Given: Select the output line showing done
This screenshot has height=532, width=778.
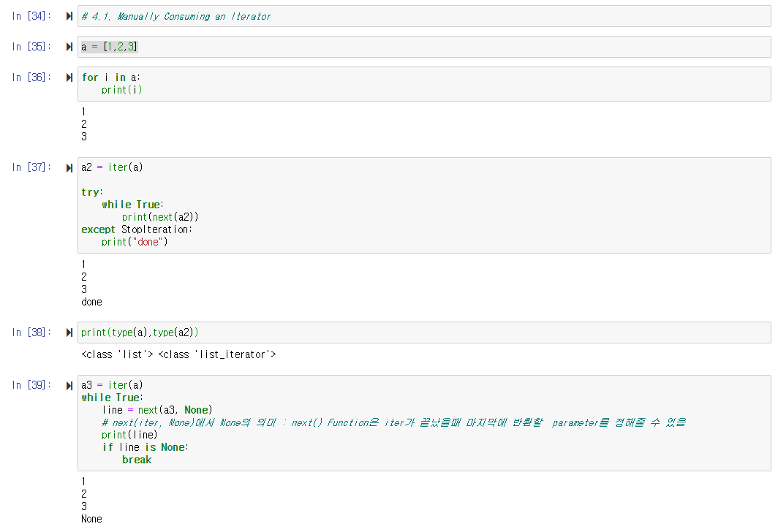Looking at the screenshot, I should tap(91, 301).
